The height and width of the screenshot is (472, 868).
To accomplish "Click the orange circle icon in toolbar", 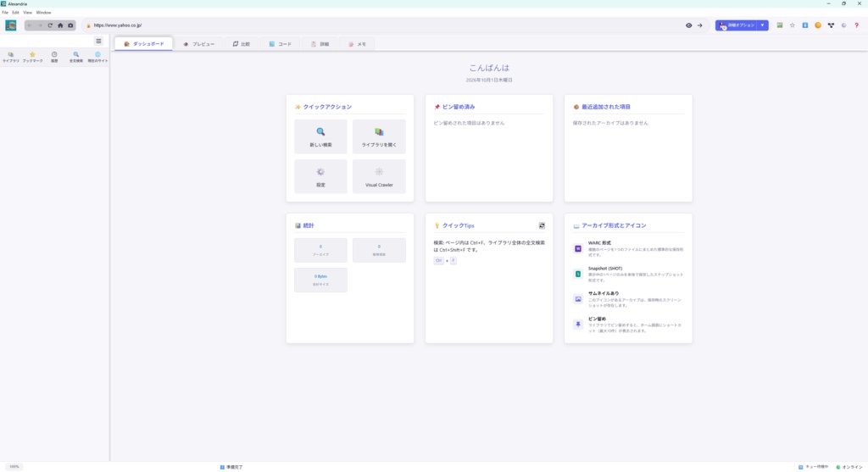I will pyautogui.click(x=818, y=25).
